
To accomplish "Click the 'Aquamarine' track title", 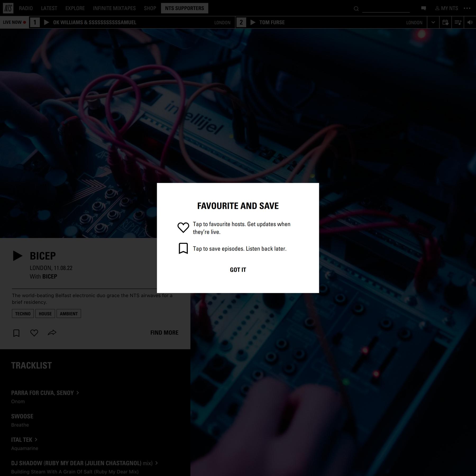I will [25, 448].
